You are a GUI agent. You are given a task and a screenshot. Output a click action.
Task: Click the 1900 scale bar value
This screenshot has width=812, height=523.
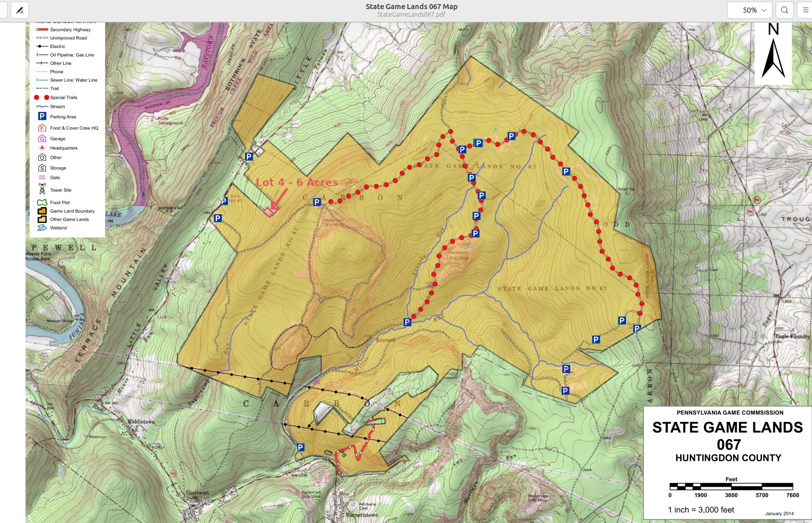pos(700,495)
